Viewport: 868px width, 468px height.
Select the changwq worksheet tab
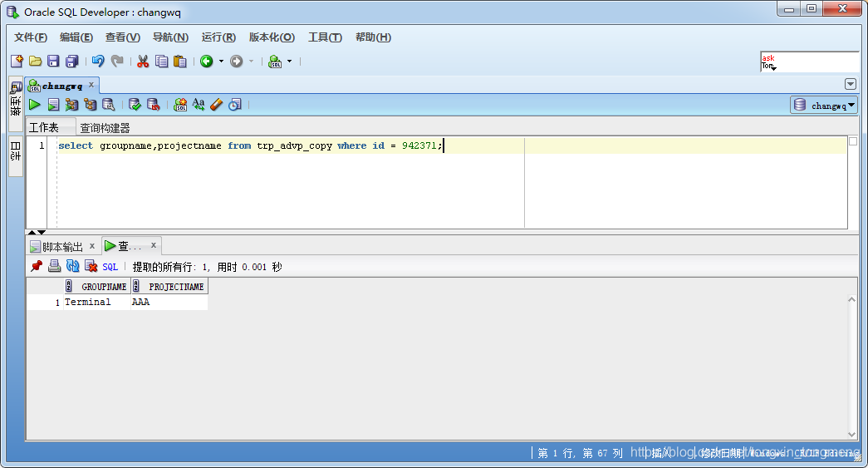click(x=62, y=86)
